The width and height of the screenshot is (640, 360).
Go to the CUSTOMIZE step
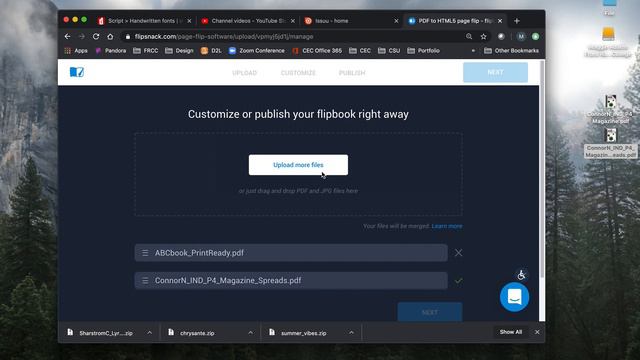tap(298, 73)
